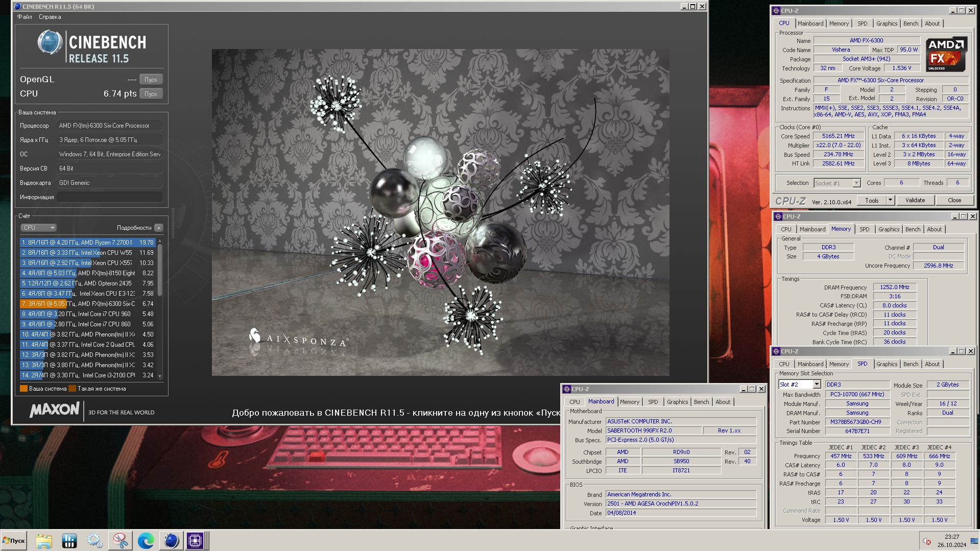Open the CPU ranking type dropdown
The image size is (980, 551).
click(38, 228)
